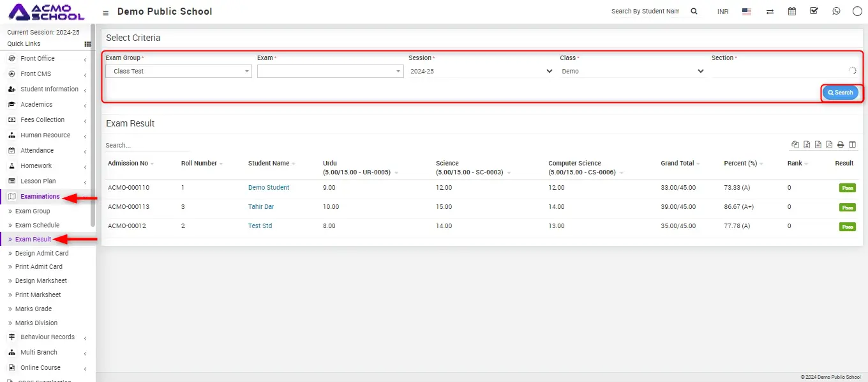
Task: Click the language flag icon
Action: [x=747, y=11]
